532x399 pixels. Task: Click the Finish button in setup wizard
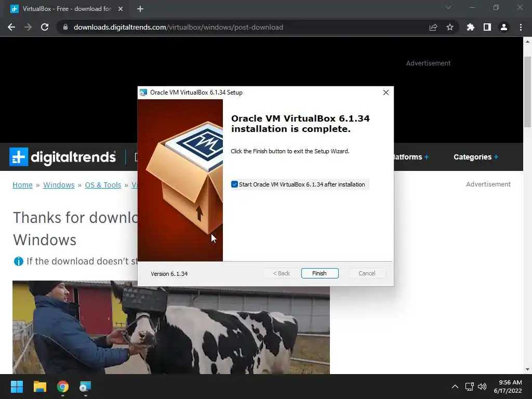tap(320, 273)
